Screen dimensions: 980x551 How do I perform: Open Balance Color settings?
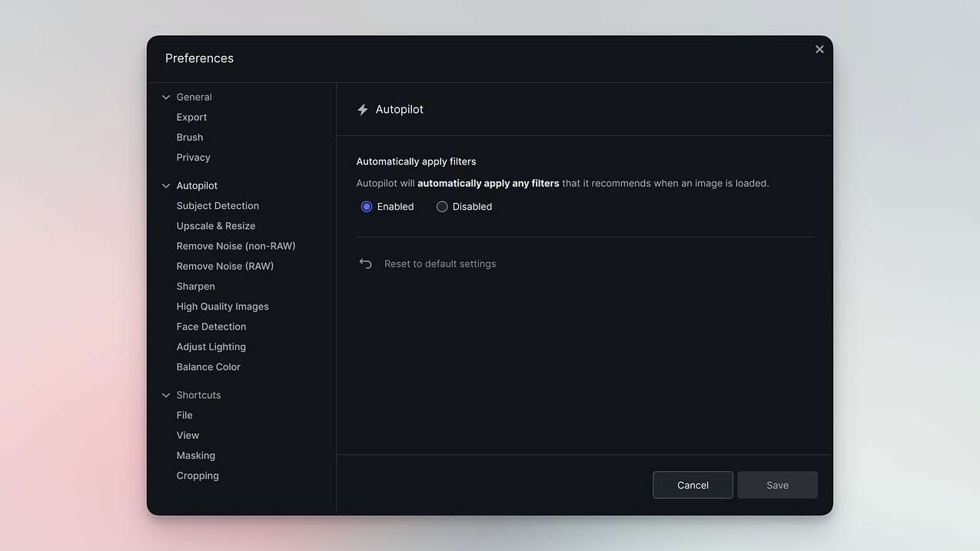[x=208, y=367]
